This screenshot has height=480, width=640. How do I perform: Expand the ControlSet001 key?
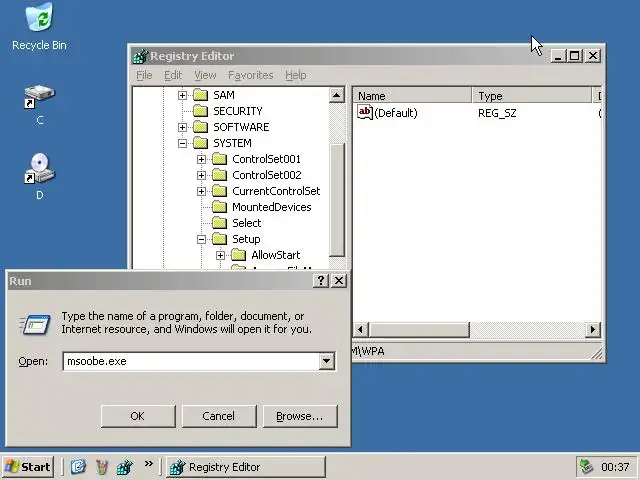201,159
